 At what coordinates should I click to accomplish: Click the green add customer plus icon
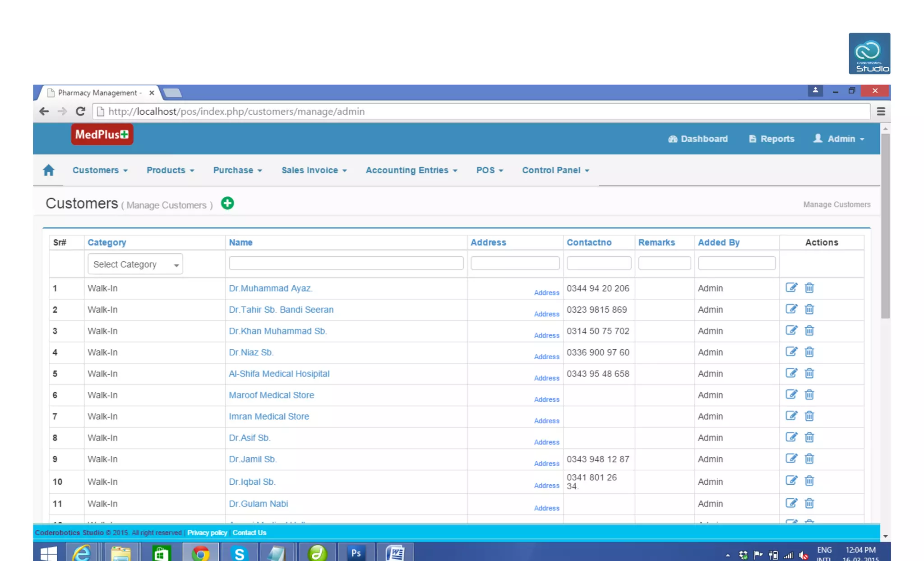227,203
